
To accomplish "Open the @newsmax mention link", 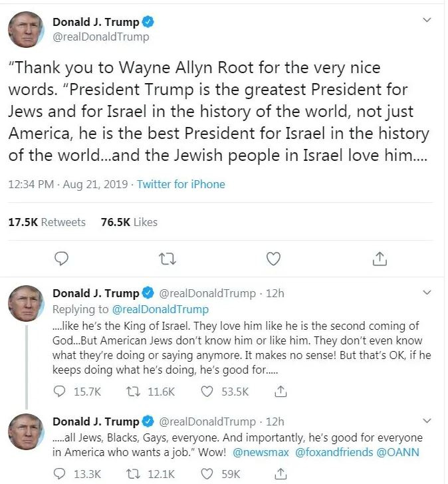I will tap(261, 452).
